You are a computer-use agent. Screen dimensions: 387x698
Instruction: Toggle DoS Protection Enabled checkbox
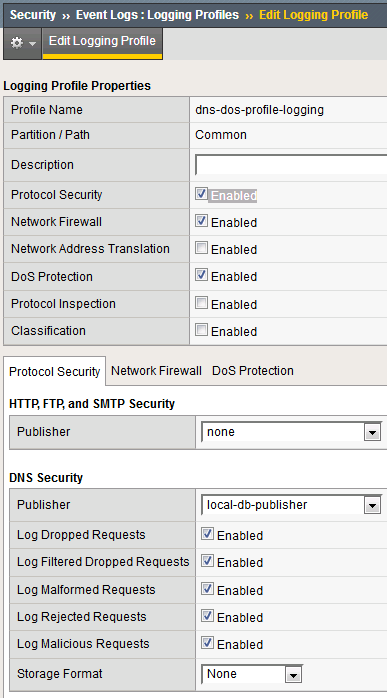coord(201,275)
